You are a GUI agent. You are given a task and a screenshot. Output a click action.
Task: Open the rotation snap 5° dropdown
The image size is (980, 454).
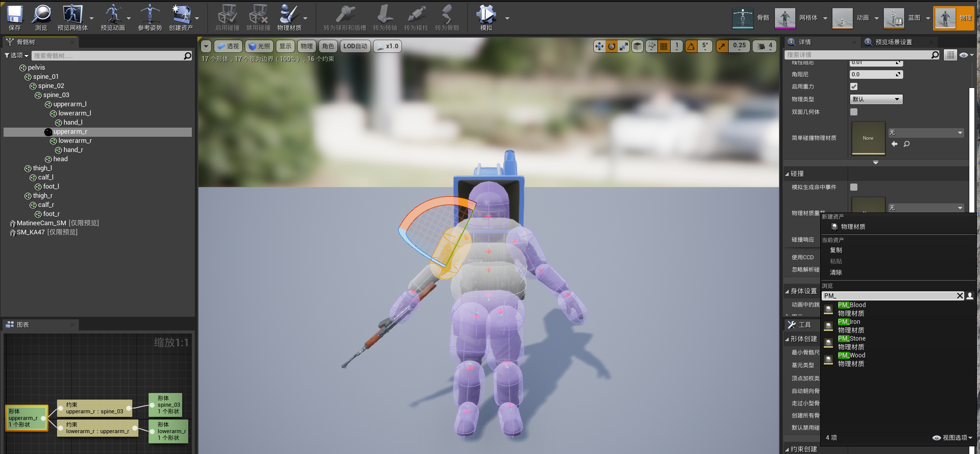[705, 46]
